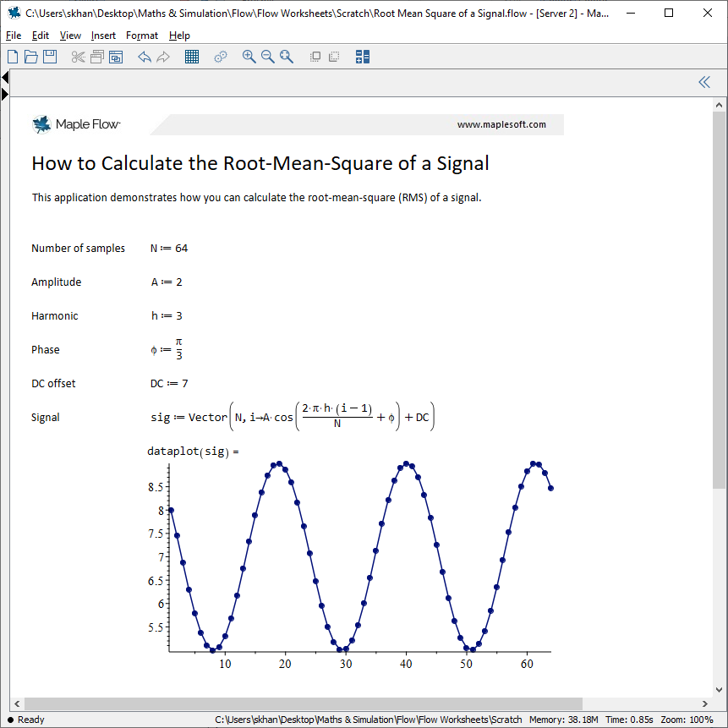Viewport: 728px width, 728px height.
Task: Create a new worksheet
Action: click(12, 57)
